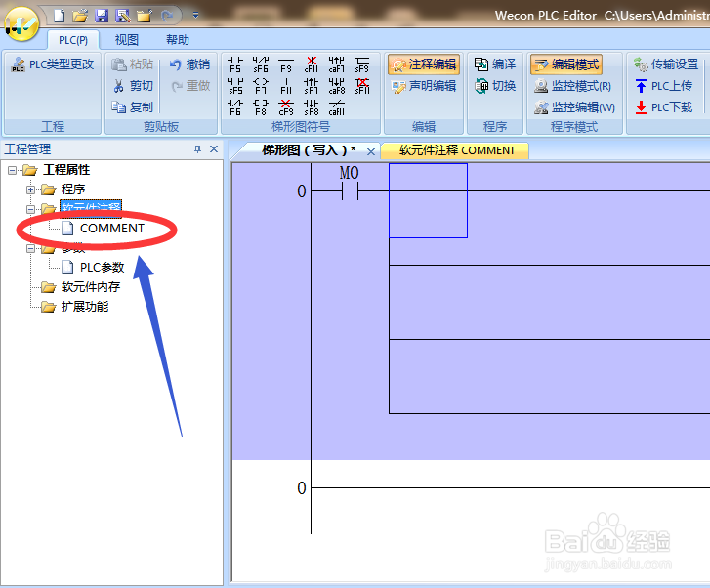Click PLC类型更改 button

[53, 64]
